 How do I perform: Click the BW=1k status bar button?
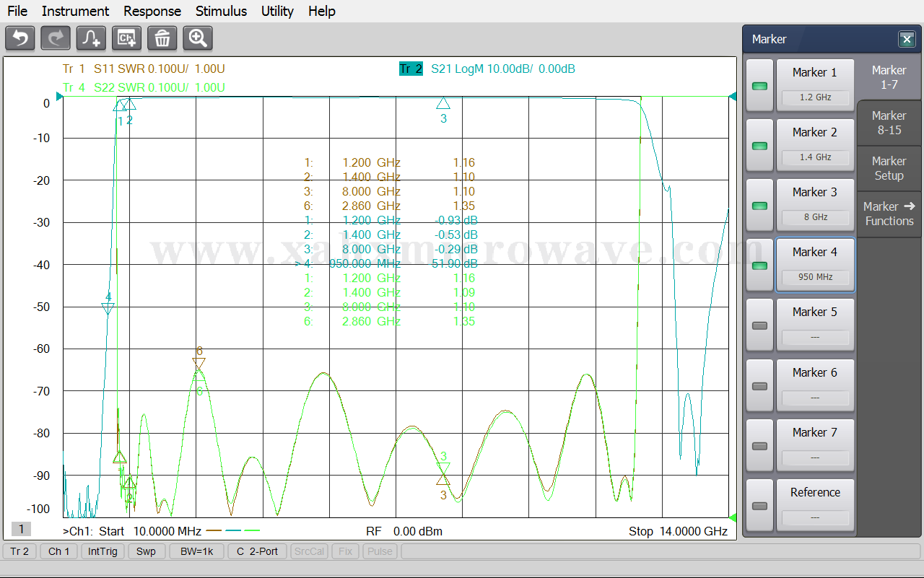(x=196, y=551)
